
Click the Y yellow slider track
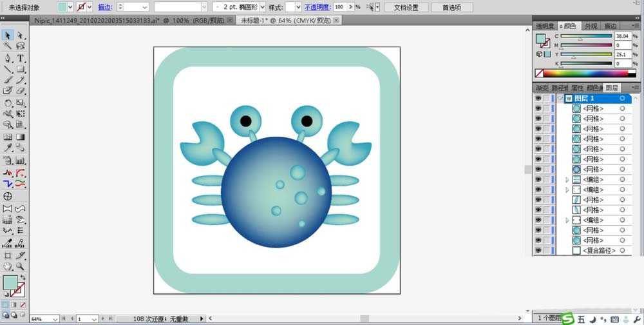pyautogui.click(x=586, y=54)
